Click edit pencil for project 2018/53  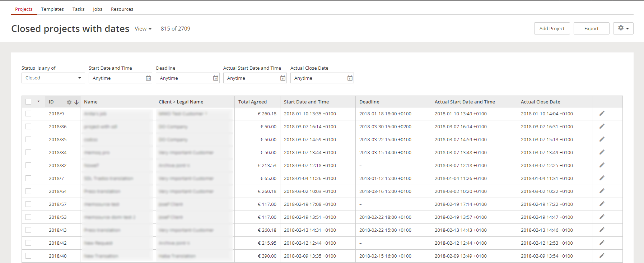pos(602,217)
